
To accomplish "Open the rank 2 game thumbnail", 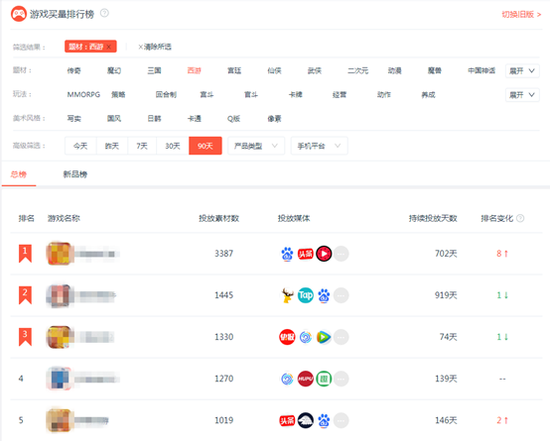I will (x=59, y=295).
